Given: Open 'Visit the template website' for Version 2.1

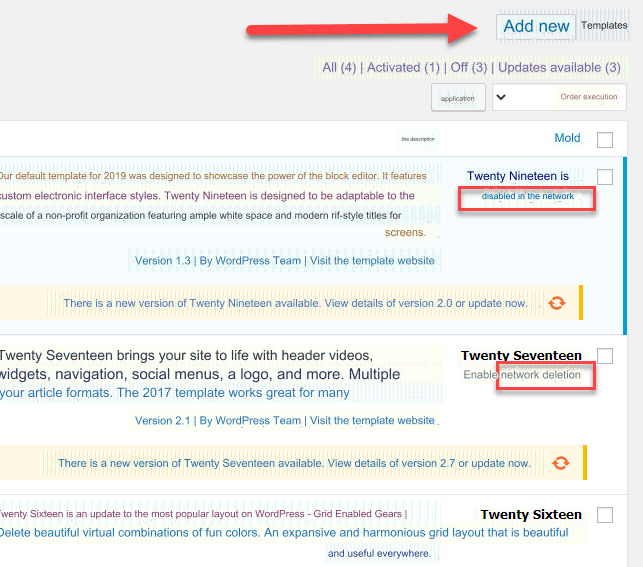Looking at the screenshot, I should [x=372, y=421].
